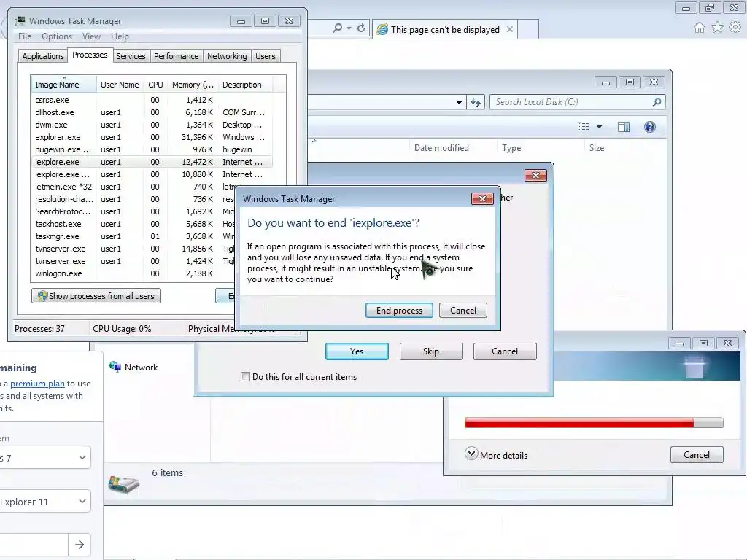This screenshot has height=560, width=747.
Task: Click the arrow submit button
Action: [80, 544]
